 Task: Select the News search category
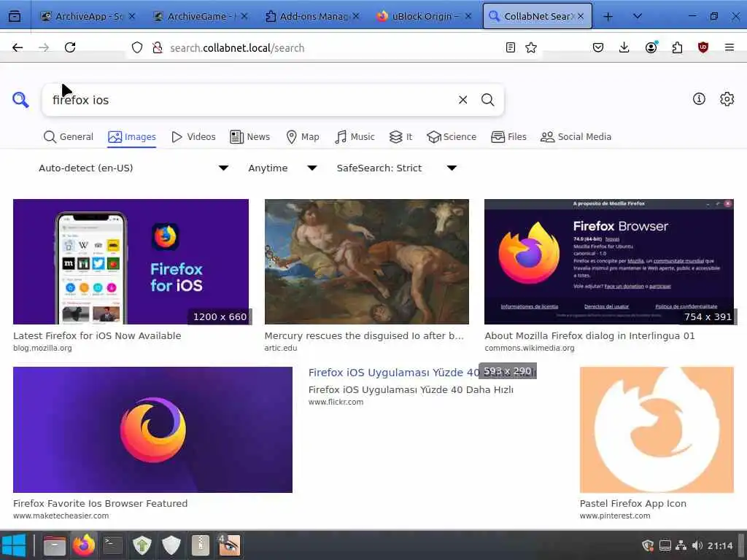249,137
